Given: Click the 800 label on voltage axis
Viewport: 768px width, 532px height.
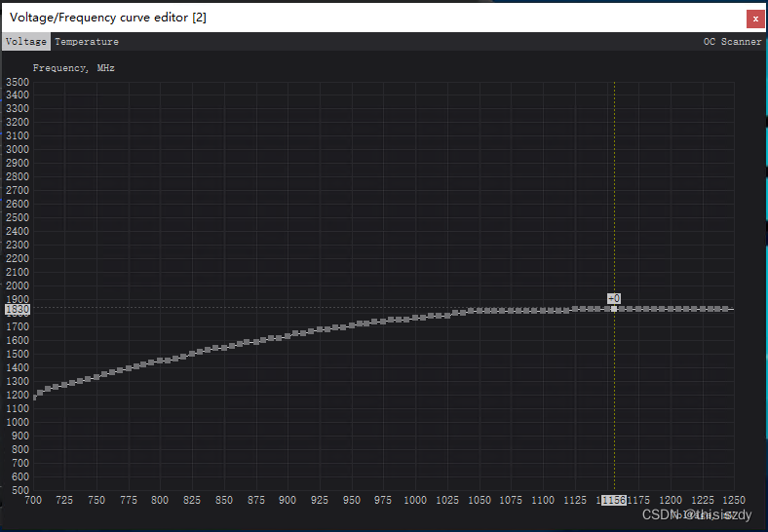Looking at the screenshot, I should click(x=160, y=500).
